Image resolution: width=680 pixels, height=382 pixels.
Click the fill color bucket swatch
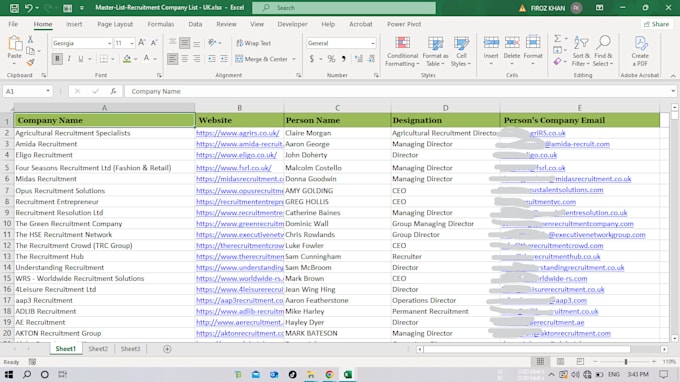pos(127,59)
